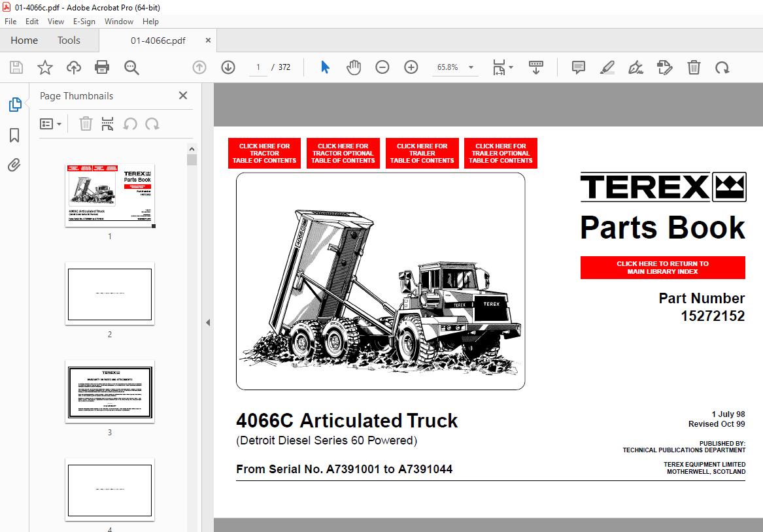The width and height of the screenshot is (763, 532).
Task: Open the Sign document pen tool
Action: point(636,67)
